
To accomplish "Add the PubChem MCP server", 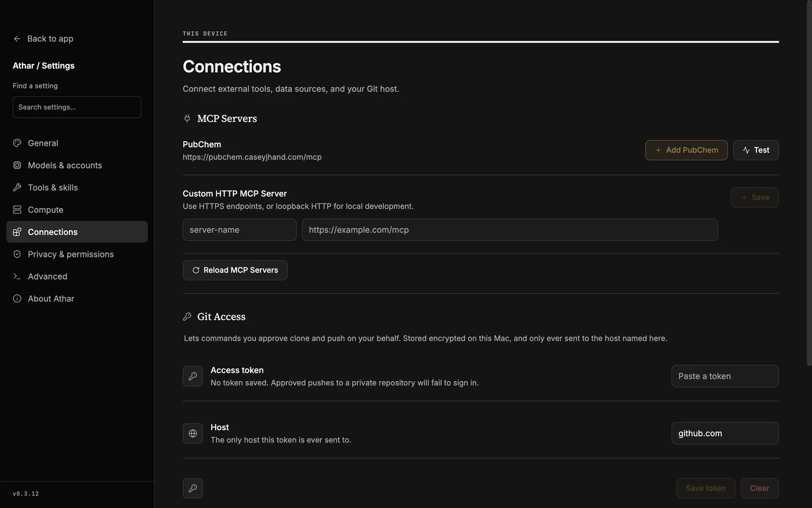I will click(686, 150).
